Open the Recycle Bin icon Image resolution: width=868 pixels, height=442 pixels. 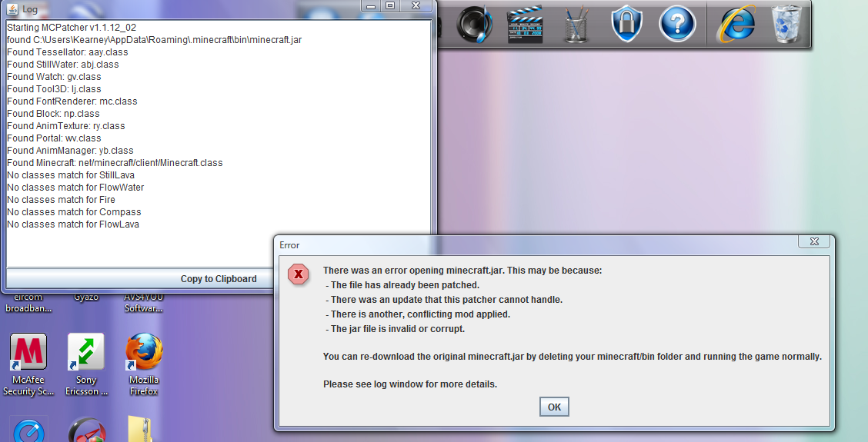click(786, 25)
